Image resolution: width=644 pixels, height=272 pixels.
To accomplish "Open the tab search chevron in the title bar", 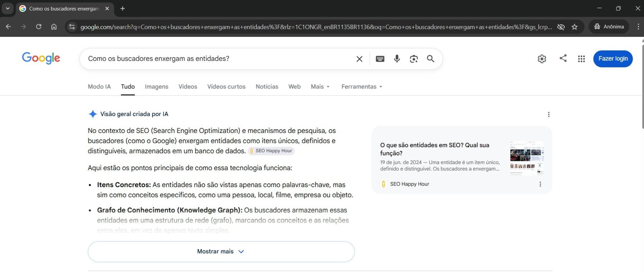I will coord(8,8).
